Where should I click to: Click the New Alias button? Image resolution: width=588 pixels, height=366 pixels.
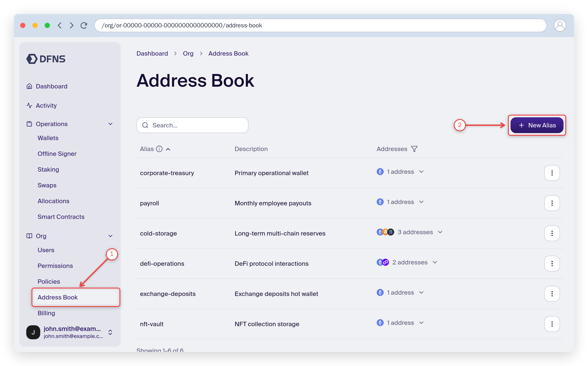[537, 125]
